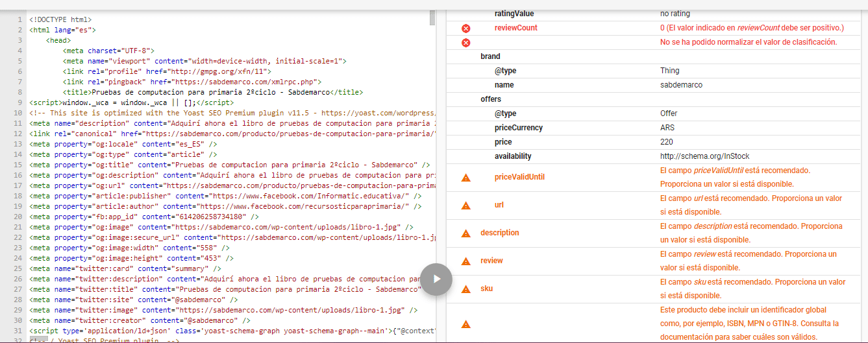Click the application/ld+json script line
The image size is (868, 343).
[x=232, y=331]
